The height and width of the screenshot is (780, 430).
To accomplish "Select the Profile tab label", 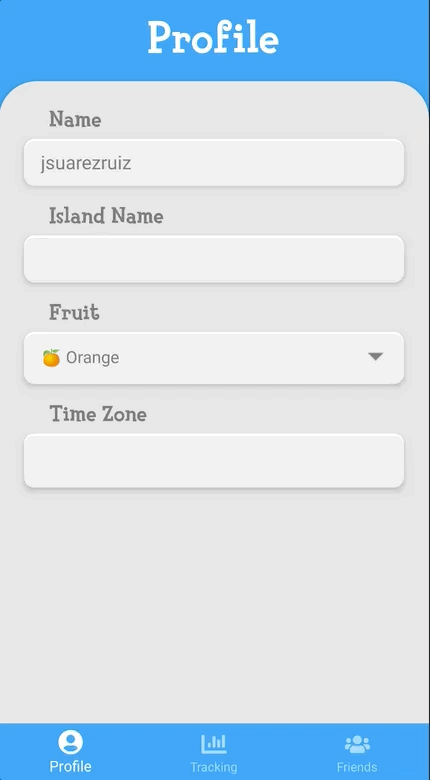I will tap(70, 766).
